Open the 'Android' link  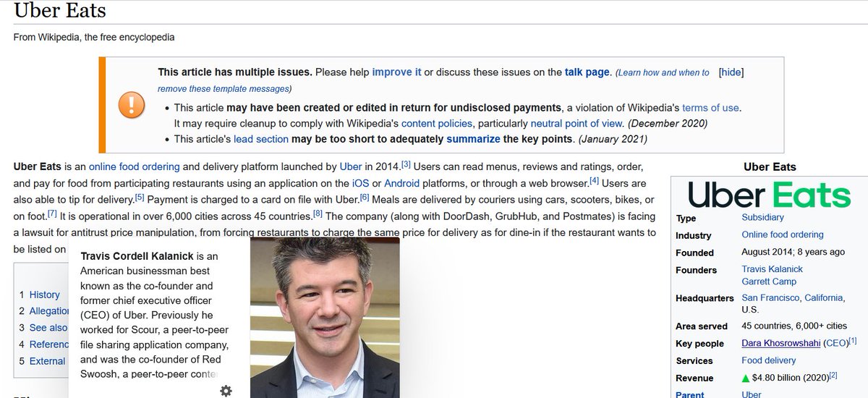[x=401, y=183]
